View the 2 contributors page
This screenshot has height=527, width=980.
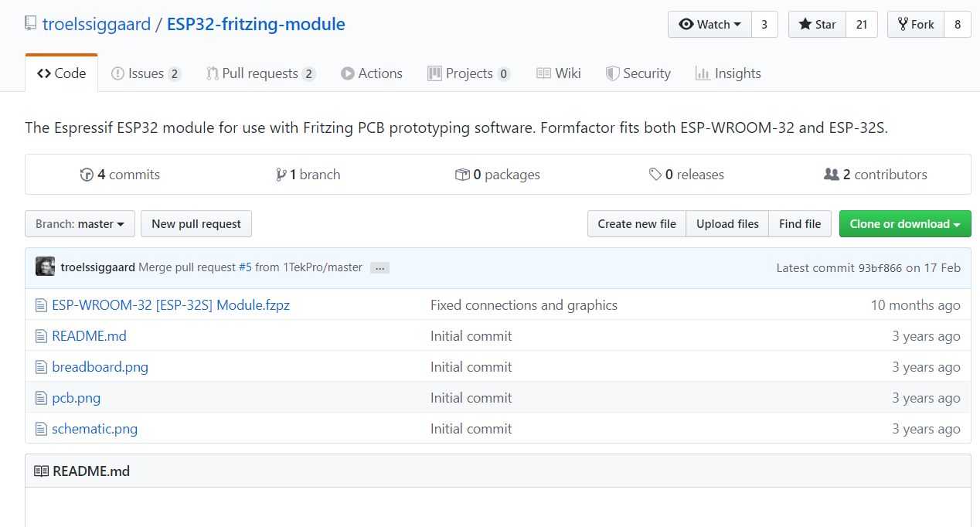click(x=876, y=175)
